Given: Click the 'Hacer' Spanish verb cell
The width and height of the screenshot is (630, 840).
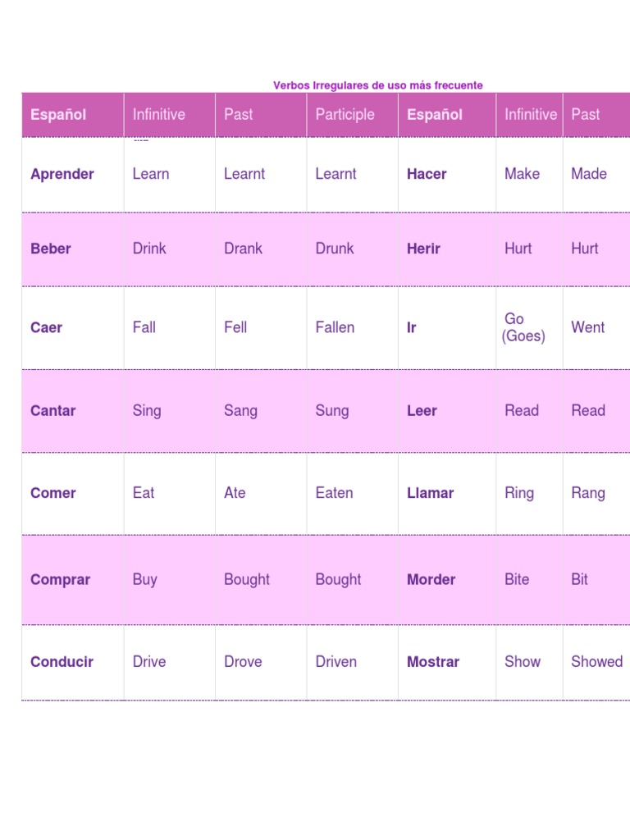Looking at the screenshot, I should pyautogui.click(x=427, y=174).
